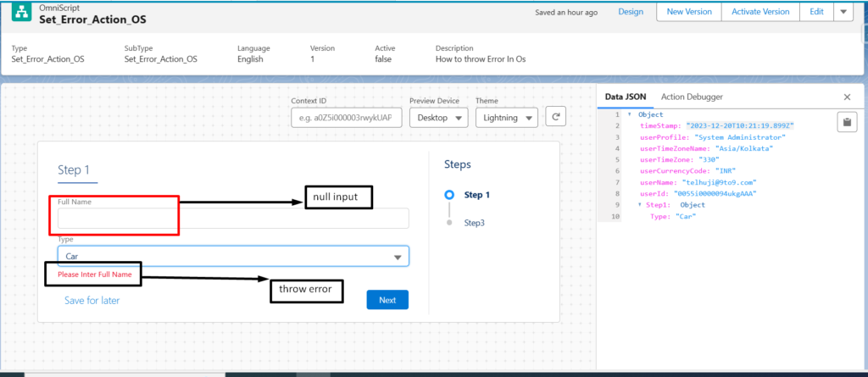This screenshot has height=377, width=868.
Task: Open the Preview Device Desktop dropdown
Action: pos(439,118)
